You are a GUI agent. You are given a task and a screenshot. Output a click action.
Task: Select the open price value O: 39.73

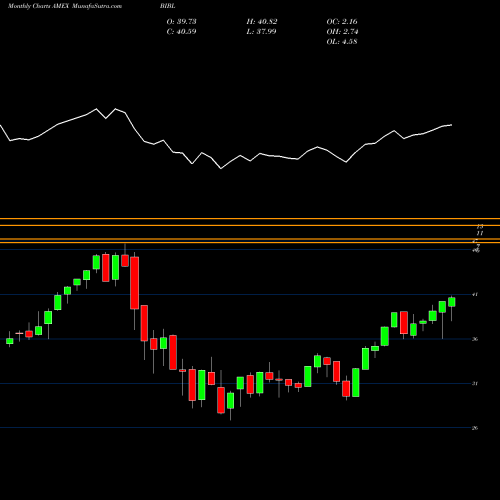point(181,22)
